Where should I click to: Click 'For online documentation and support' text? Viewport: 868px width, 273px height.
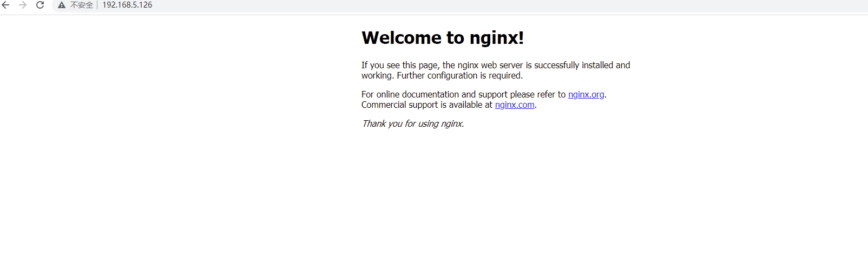[435, 94]
